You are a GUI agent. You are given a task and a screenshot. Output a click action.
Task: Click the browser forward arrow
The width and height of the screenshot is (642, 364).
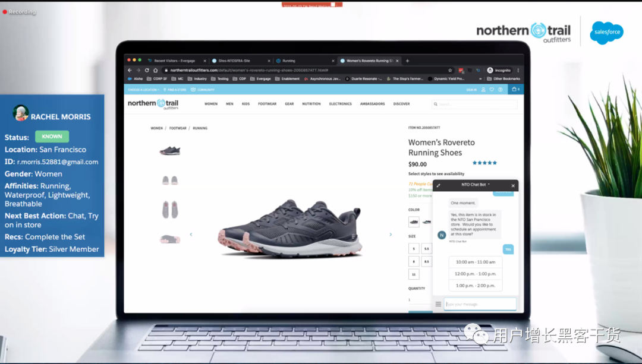[139, 70]
